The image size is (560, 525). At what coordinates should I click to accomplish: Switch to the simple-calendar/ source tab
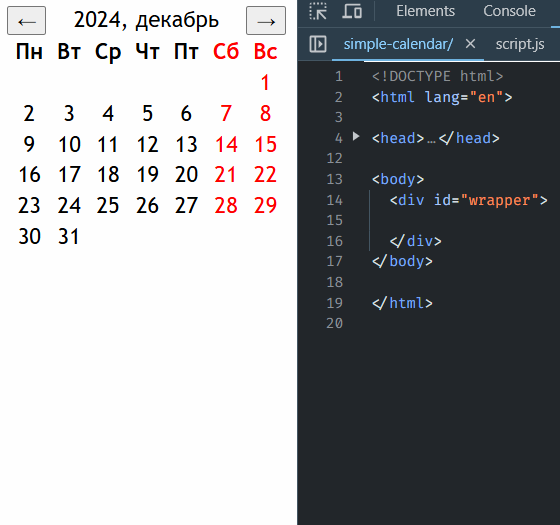click(x=398, y=44)
